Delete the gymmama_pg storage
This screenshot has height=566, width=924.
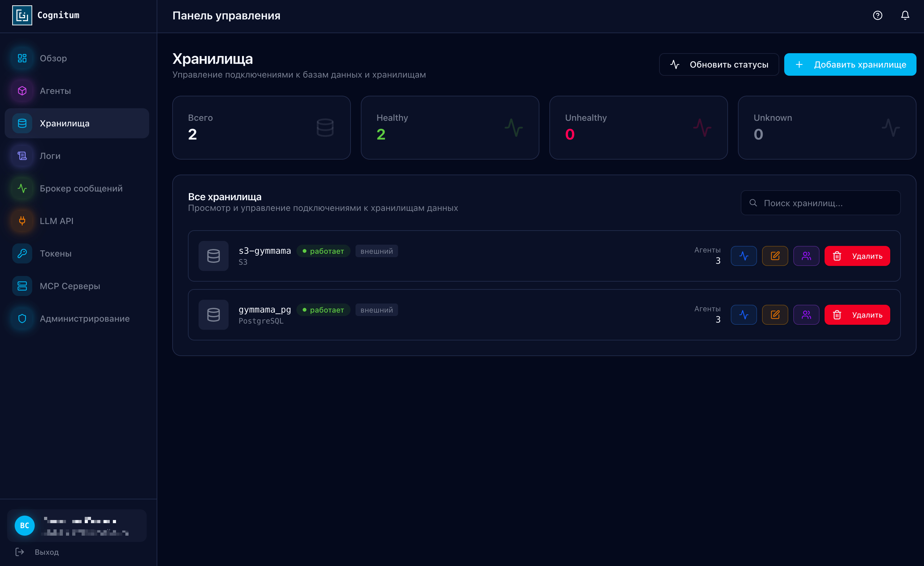coord(857,314)
